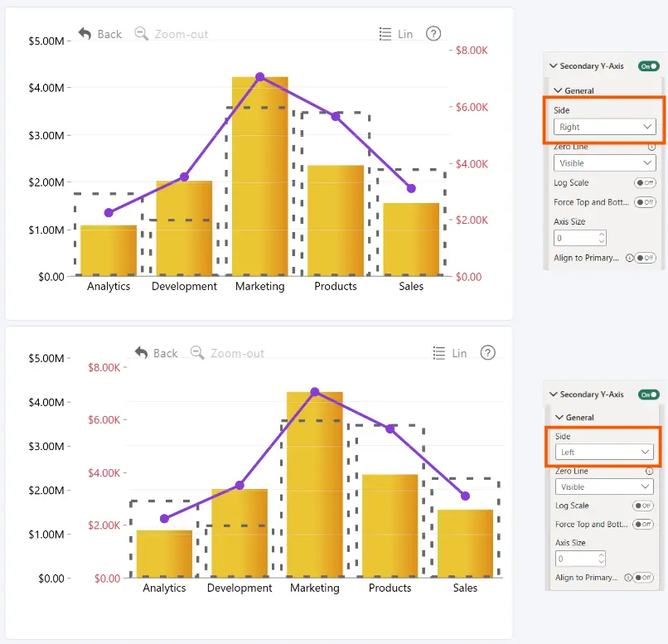The width and height of the screenshot is (668, 644).
Task: Open Zero Line dropdown in upper panel
Action: click(x=604, y=163)
